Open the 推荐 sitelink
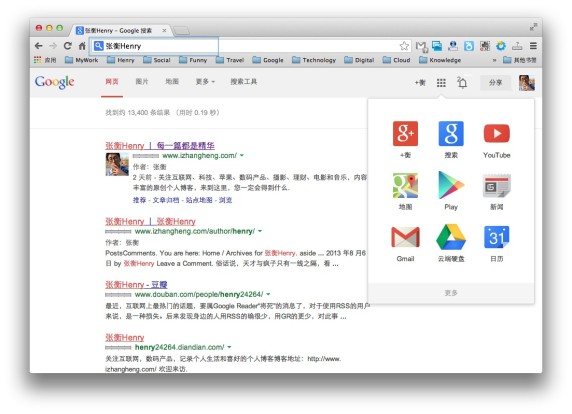Image resolution: width=572 pixels, height=414 pixels. 139,200
